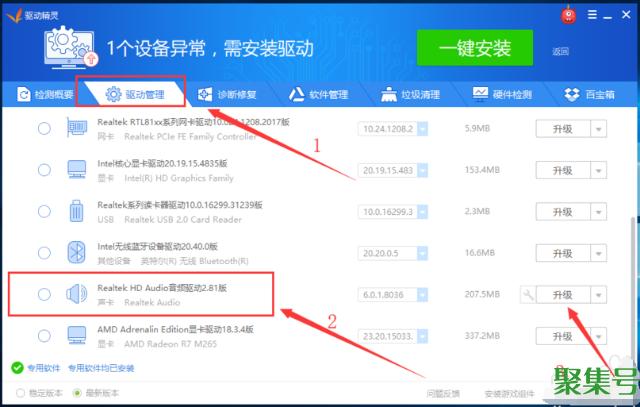
Task: Open version dropdown 10.0.16299.3
Action: (x=422, y=212)
